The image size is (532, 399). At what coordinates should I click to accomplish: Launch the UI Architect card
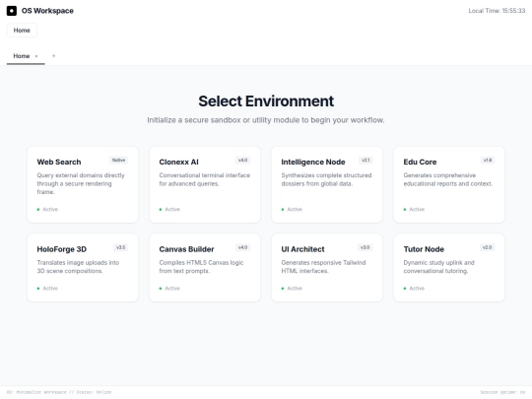[x=327, y=268]
